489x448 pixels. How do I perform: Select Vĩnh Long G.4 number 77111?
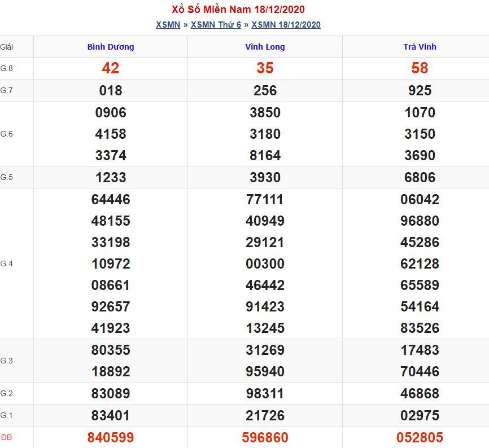(x=265, y=199)
